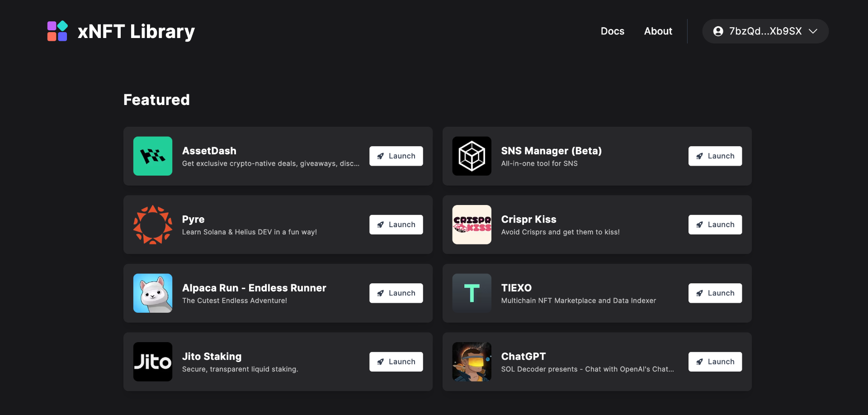The height and width of the screenshot is (415, 868).
Task: Open the Crispr Kiss app icon
Action: pos(472,224)
